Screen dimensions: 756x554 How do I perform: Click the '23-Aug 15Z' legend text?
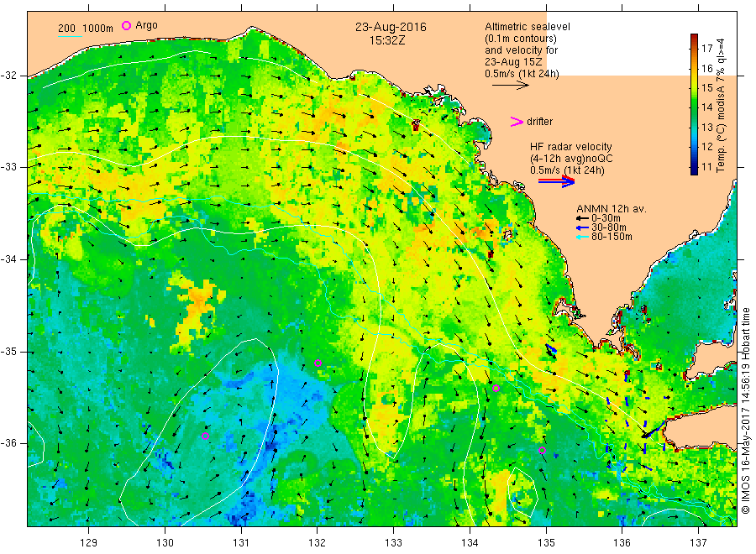tap(513, 62)
